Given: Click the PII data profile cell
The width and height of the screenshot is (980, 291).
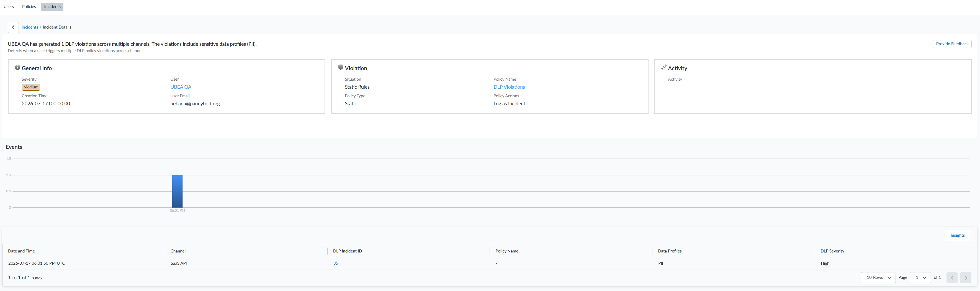Looking at the screenshot, I should pos(660,263).
